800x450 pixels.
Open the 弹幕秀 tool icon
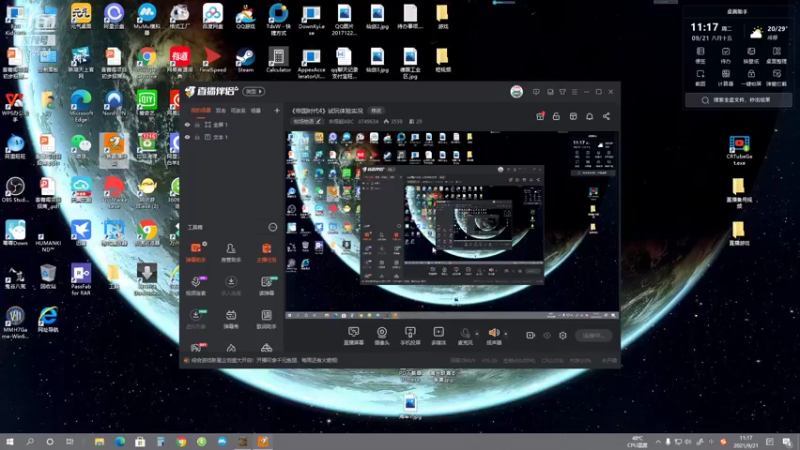pos(231,319)
